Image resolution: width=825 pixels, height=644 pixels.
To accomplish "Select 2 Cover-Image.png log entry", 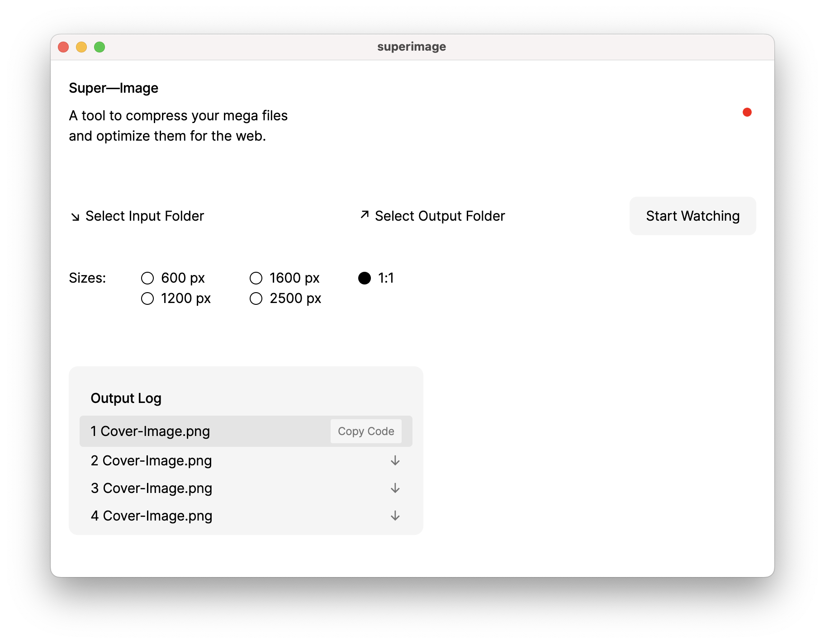I will [x=151, y=460].
